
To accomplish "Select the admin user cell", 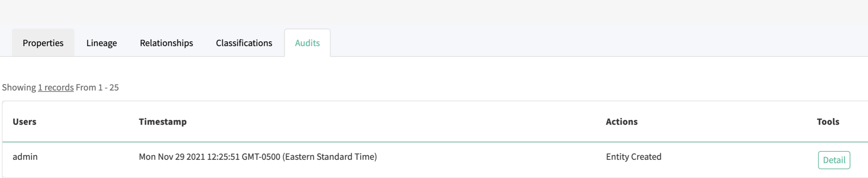I will 25,156.
